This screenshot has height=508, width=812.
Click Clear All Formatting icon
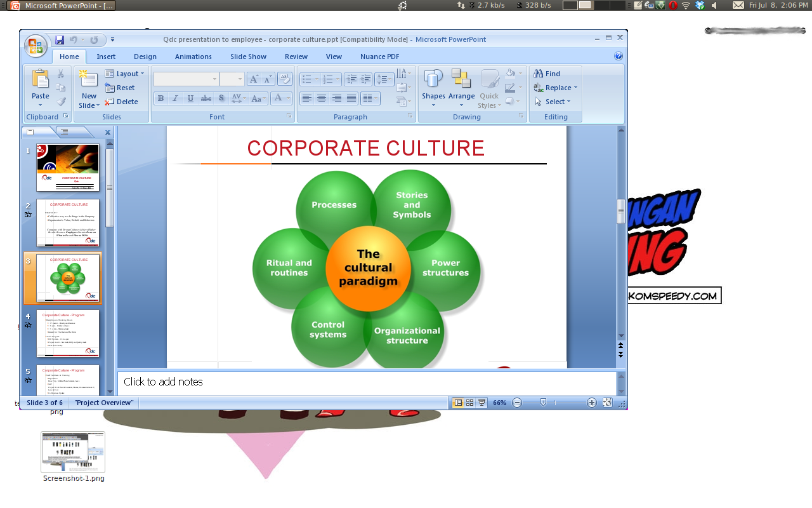(x=285, y=79)
